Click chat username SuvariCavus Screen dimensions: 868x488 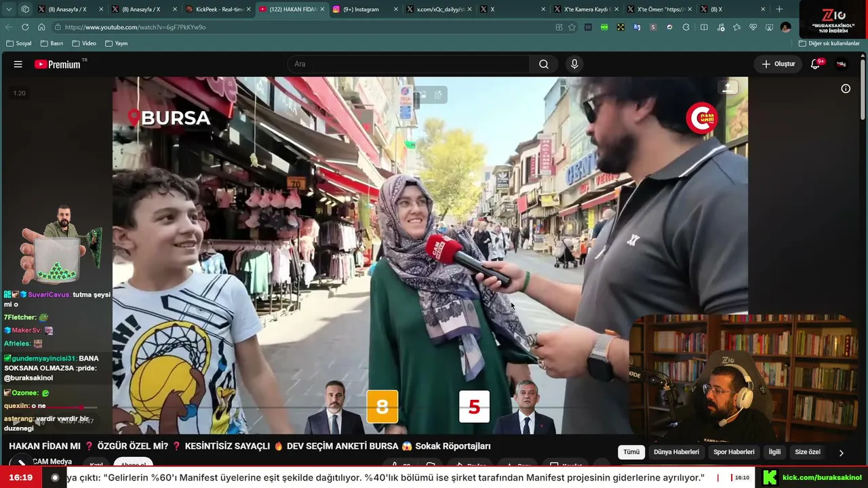point(49,295)
